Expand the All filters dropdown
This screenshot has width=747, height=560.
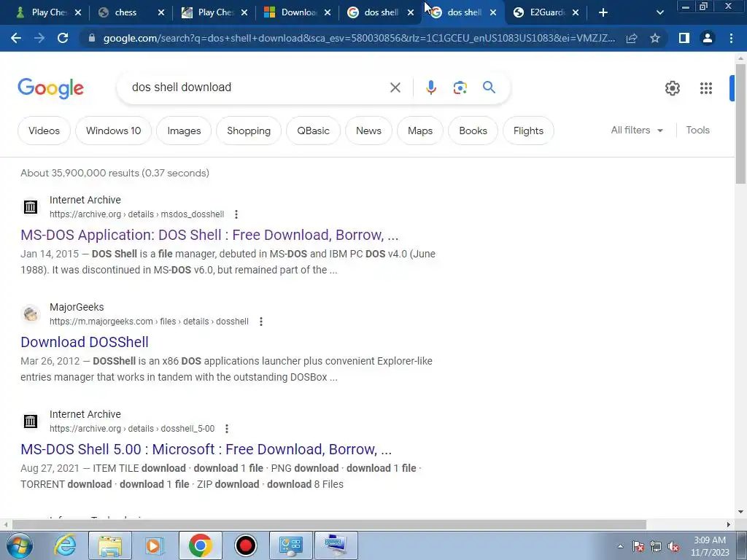coord(637,130)
